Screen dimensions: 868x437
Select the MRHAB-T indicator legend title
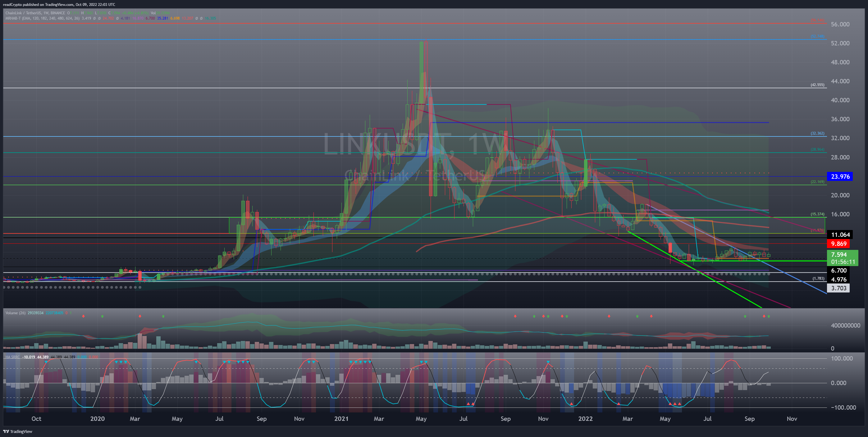click(x=43, y=18)
